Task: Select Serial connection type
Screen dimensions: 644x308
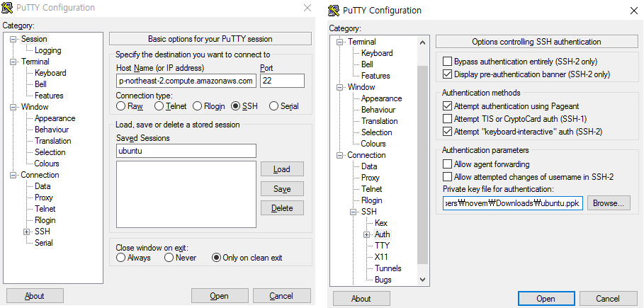Action: [273, 106]
